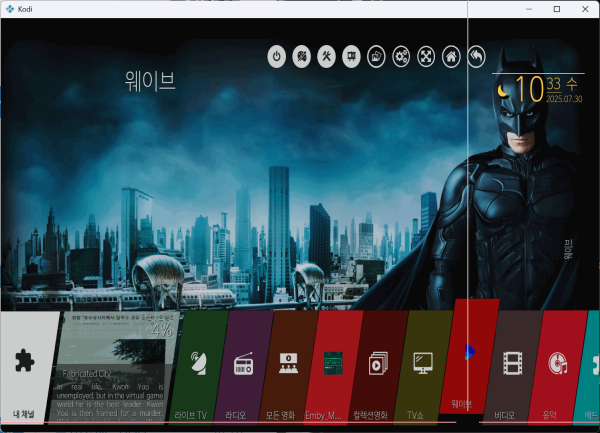Maximize the Kodi window
The width and height of the screenshot is (600, 433).
[x=557, y=9]
